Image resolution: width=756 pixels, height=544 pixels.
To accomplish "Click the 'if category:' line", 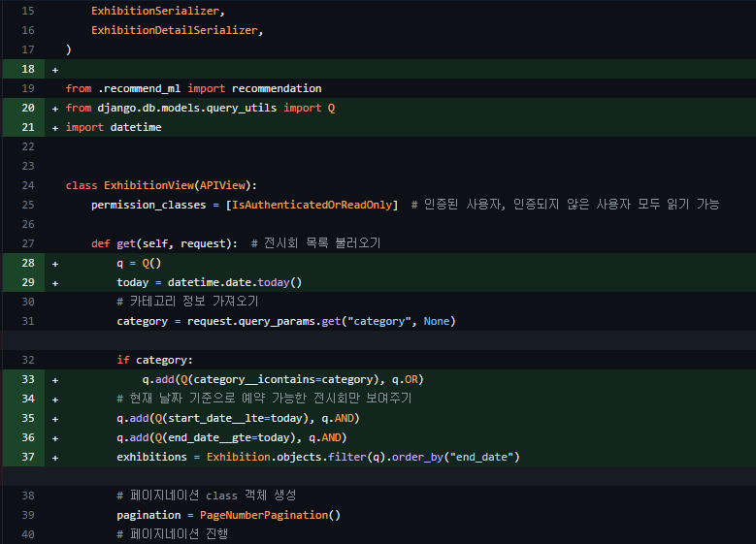I will click(x=154, y=360).
